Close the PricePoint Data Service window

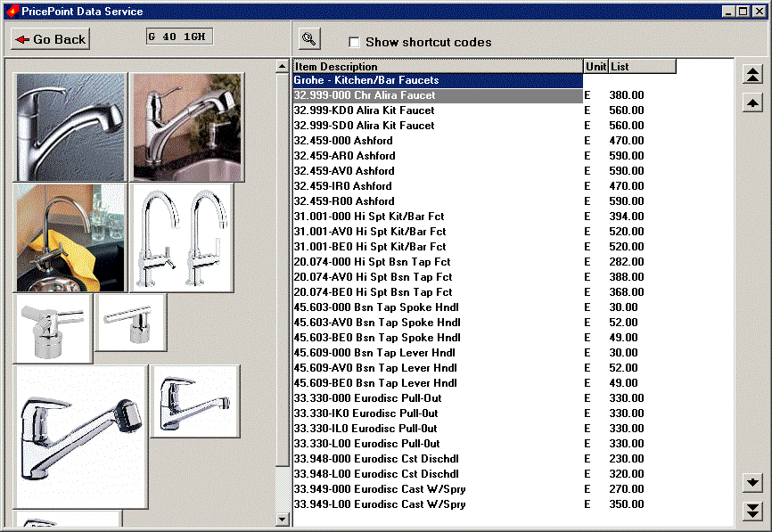(x=760, y=12)
